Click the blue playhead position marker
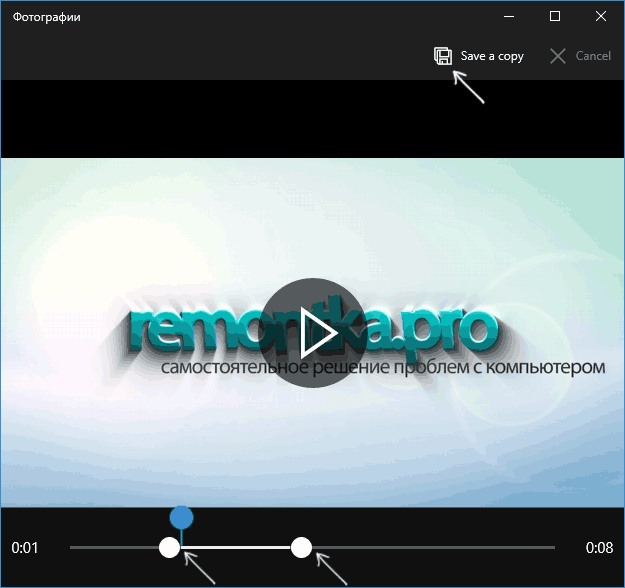Viewport: 625px width, 588px height. click(181, 517)
